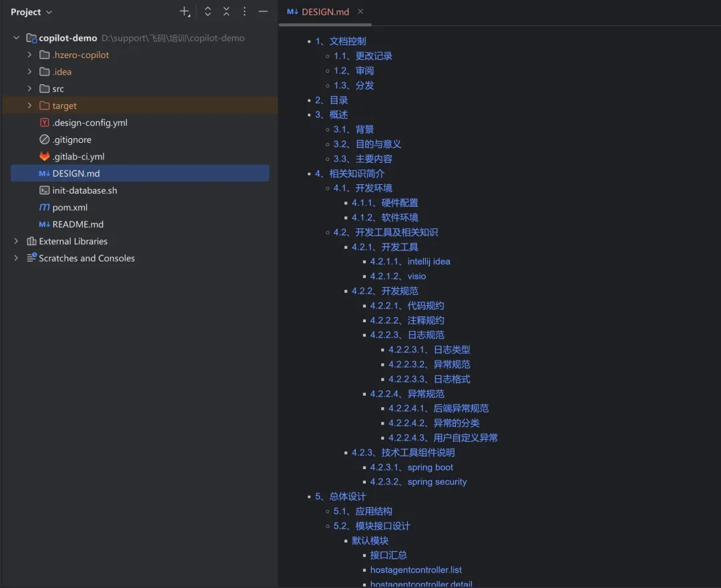Select .gitignore in the project tree

pyautogui.click(x=71, y=139)
